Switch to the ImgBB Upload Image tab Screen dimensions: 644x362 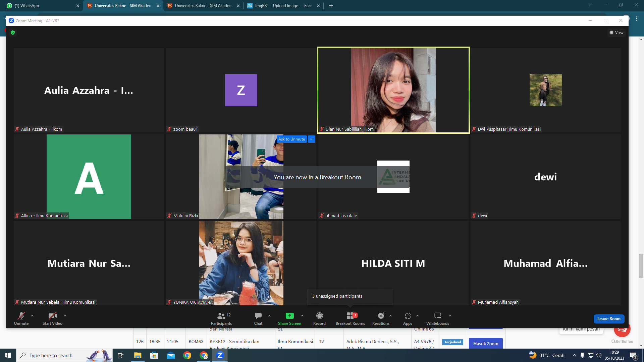[x=283, y=6]
